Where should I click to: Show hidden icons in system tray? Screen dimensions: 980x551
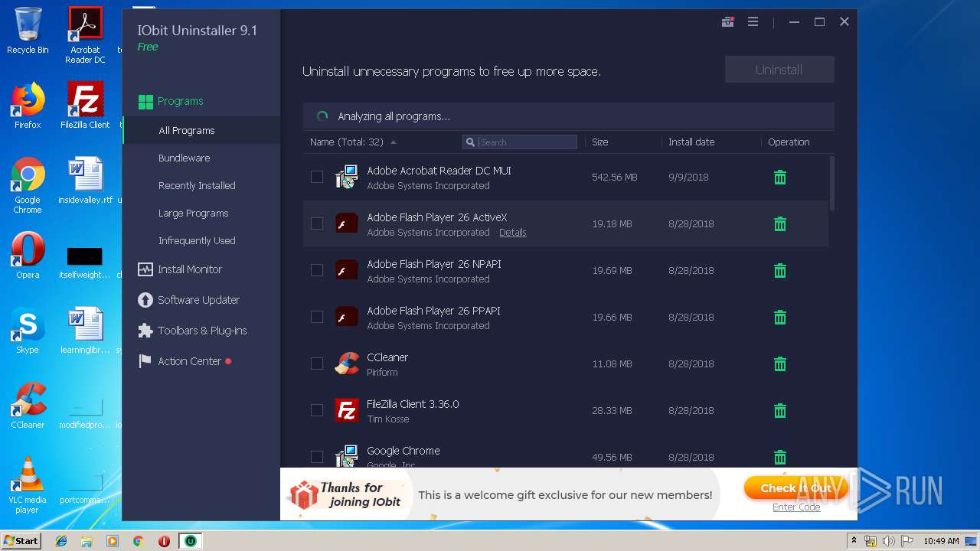point(854,541)
